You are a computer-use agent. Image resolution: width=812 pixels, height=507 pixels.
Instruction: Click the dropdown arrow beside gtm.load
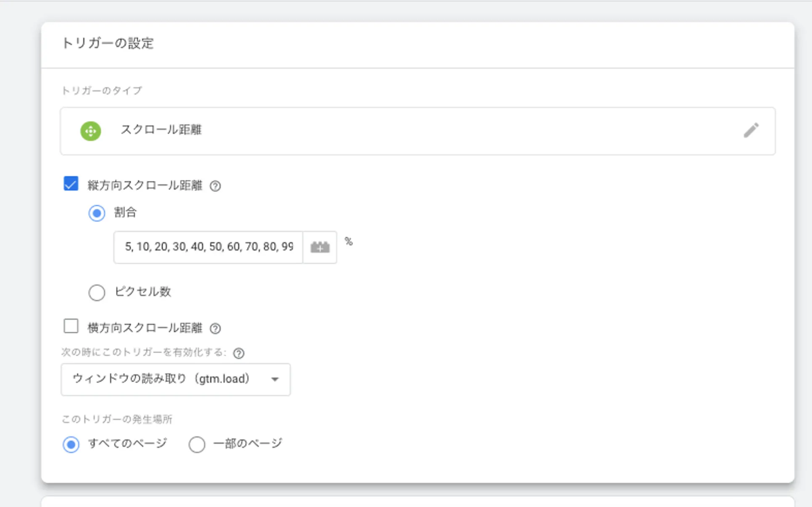pos(275,379)
